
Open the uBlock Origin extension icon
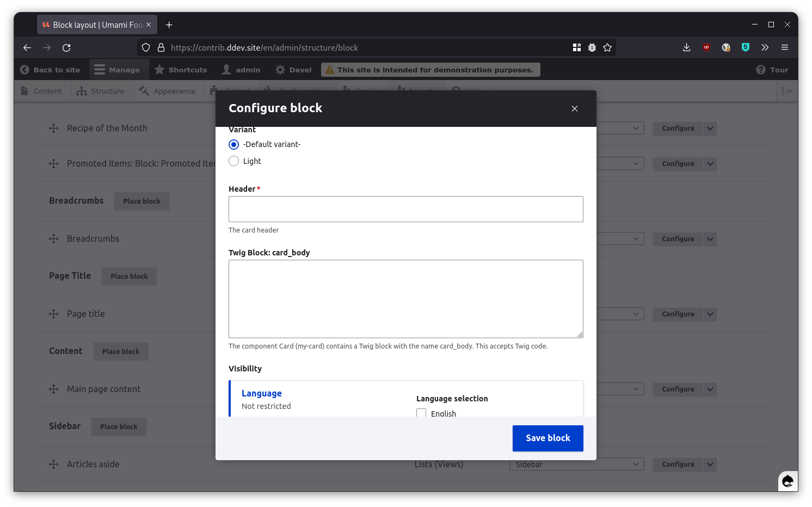coord(706,47)
